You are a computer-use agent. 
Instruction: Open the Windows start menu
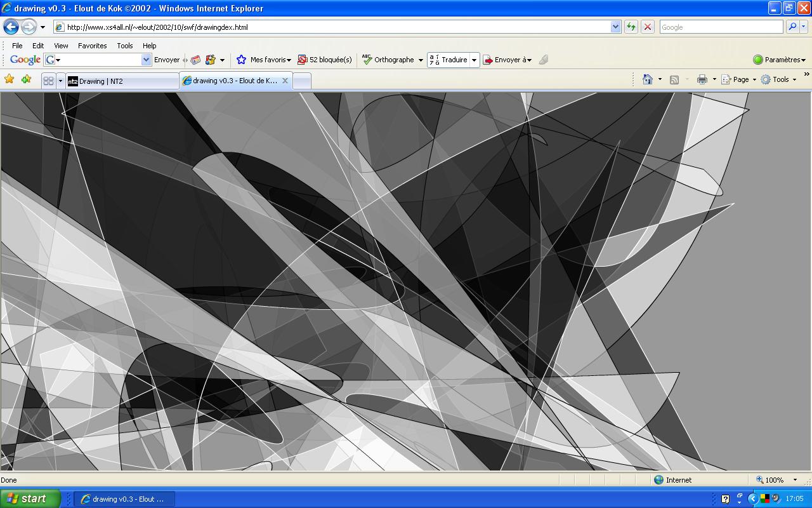30,498
